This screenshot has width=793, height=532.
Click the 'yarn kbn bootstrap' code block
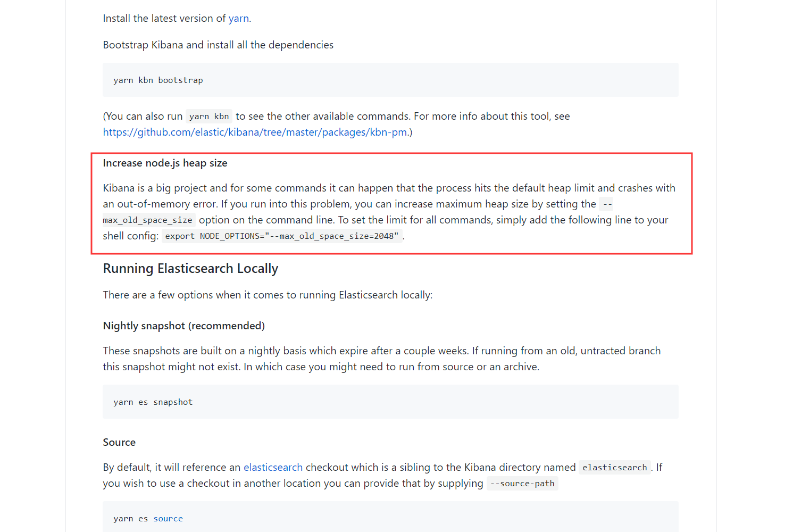pos(390,80)
